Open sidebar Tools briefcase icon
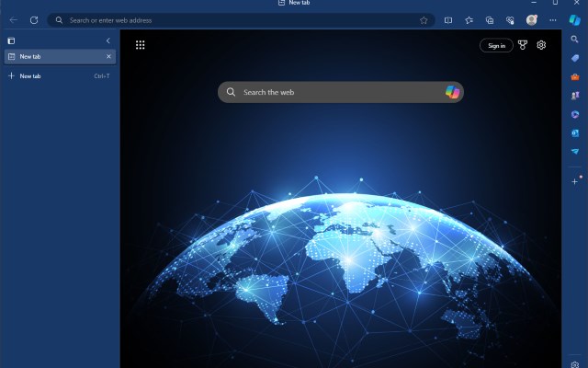 point(574,76)
